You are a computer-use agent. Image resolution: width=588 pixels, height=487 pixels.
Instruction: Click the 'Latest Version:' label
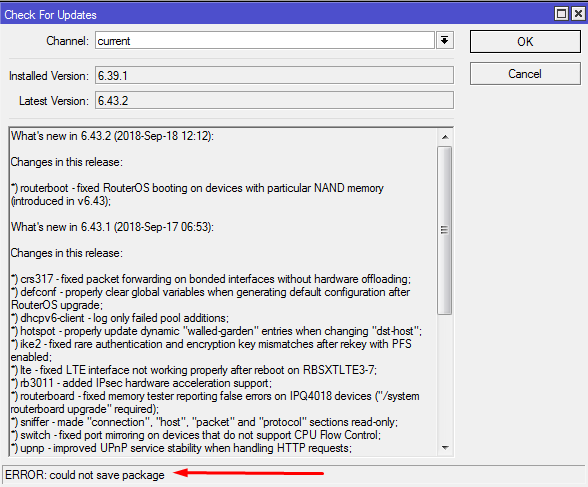pyautogui.click(x=54, y=101)
